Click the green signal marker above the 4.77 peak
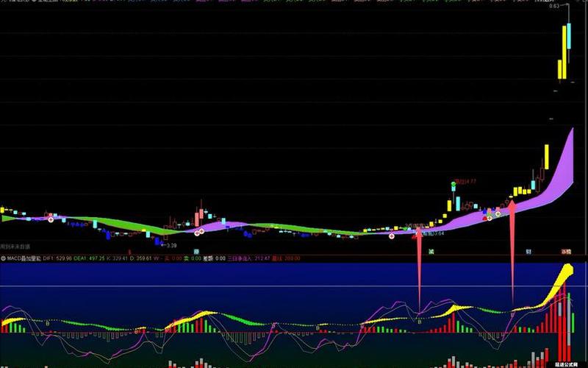The height and width of the screenshot is (368, 588). [x=454, y=182]
